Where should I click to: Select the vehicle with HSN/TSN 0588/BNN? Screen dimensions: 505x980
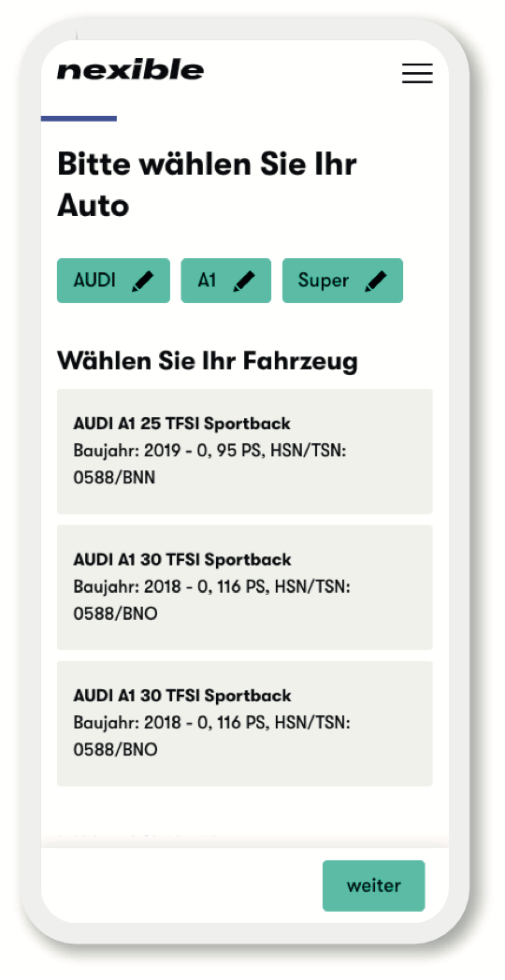245,452
